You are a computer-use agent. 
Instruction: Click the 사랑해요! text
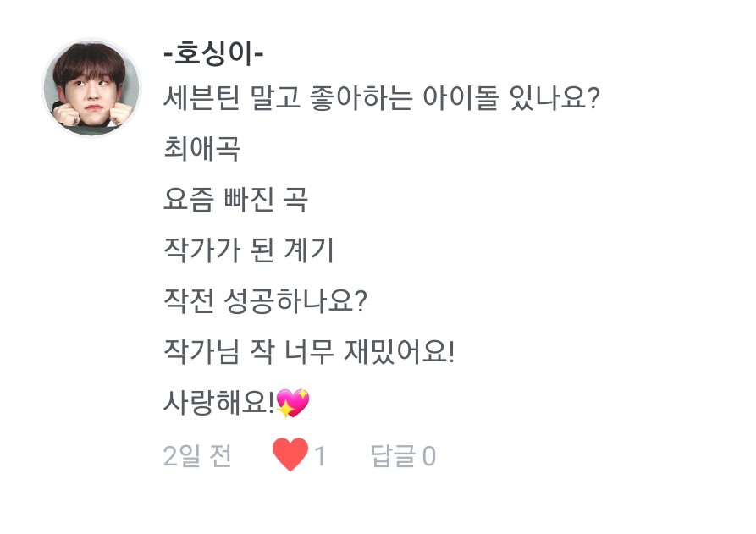click(218, 403)
